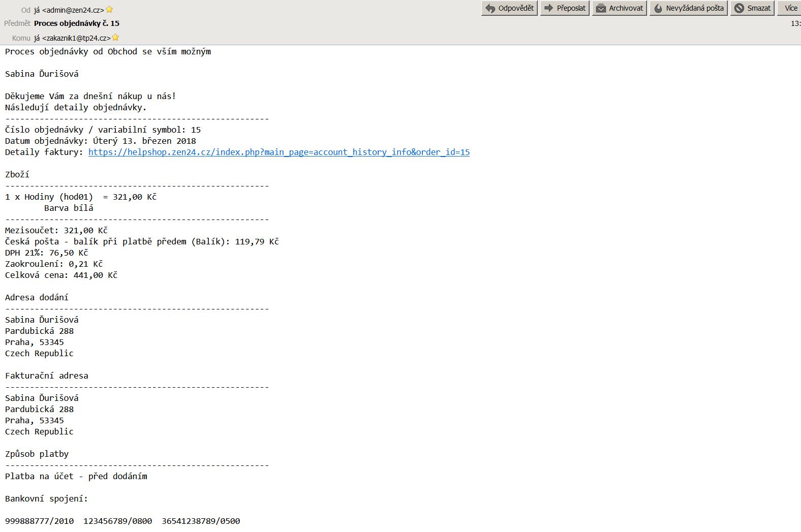Delete the email with Smazat
Image resolution: width=801 pixels, height=532 pixels.
[x=753, y=8]
